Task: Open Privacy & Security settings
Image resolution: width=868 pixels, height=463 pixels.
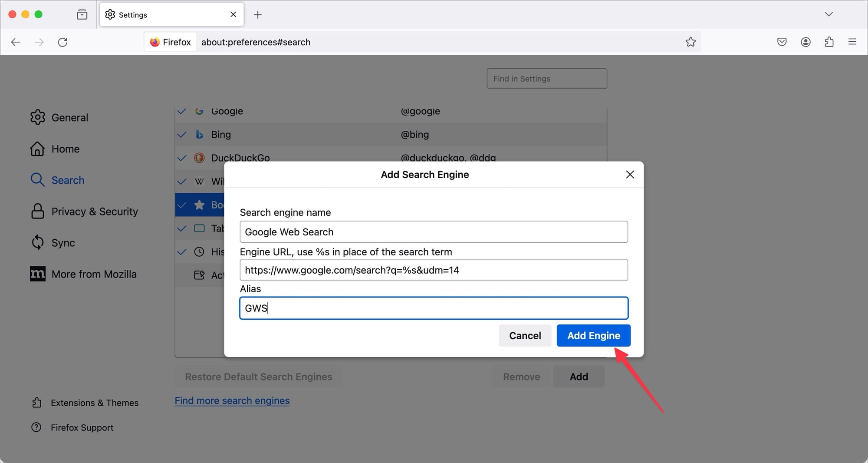Action: [84, 212]
